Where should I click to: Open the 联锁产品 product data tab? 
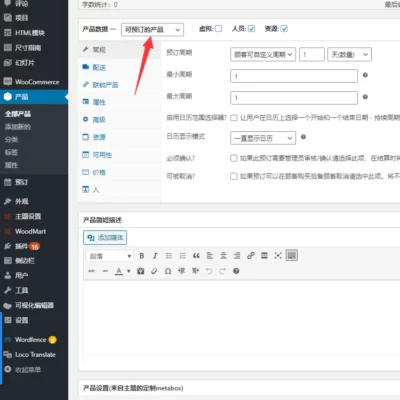tap(119, 85)
